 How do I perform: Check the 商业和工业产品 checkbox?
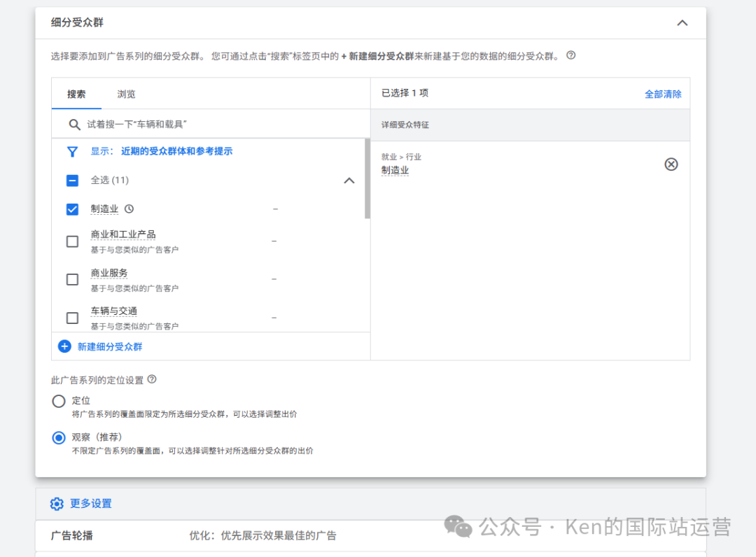[72, 241]
